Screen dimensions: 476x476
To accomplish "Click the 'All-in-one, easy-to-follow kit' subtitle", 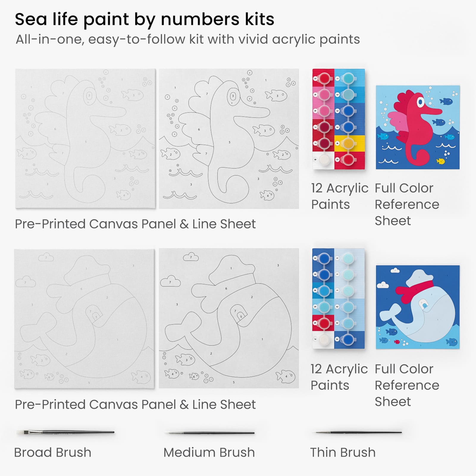I will 188,40.
